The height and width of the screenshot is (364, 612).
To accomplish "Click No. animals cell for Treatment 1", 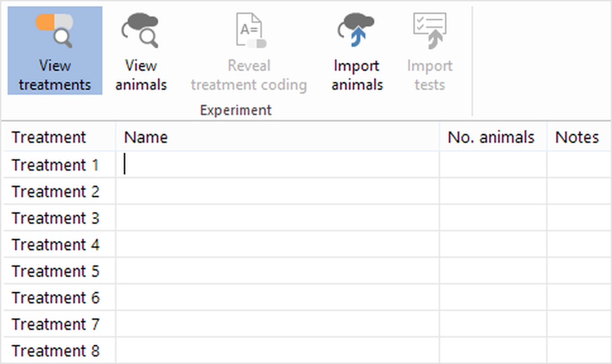I will tap(493, 165).
